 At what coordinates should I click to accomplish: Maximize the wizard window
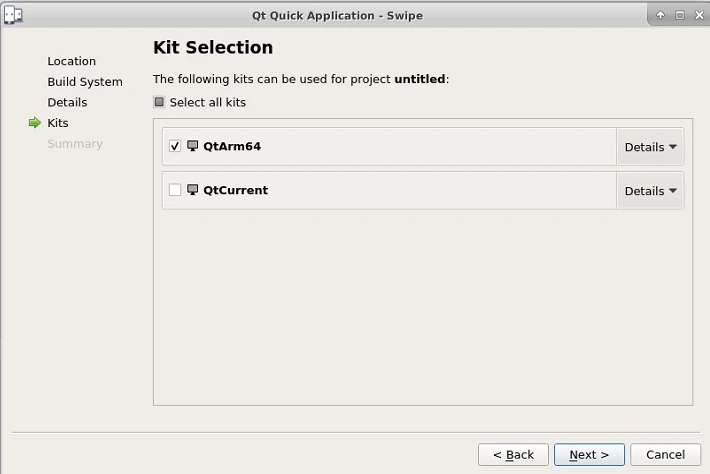pyautogui.click(x=679, y=15)
